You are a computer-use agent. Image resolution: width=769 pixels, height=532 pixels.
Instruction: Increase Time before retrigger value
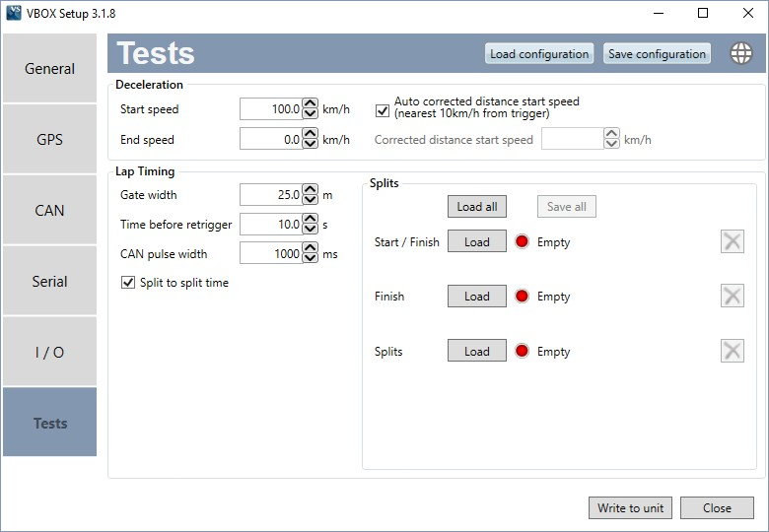click(310, 219)
